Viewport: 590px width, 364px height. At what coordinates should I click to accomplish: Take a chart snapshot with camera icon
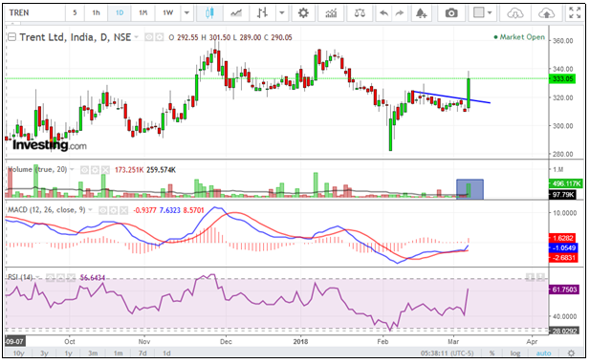[451, 13]
